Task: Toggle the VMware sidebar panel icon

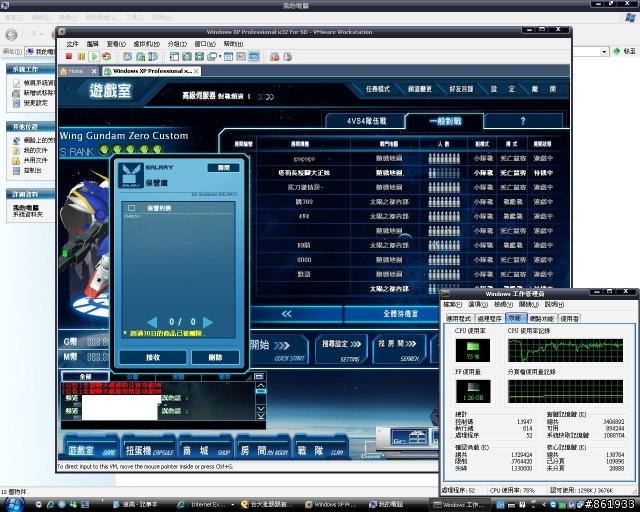Action: click(x=174, y=56)
